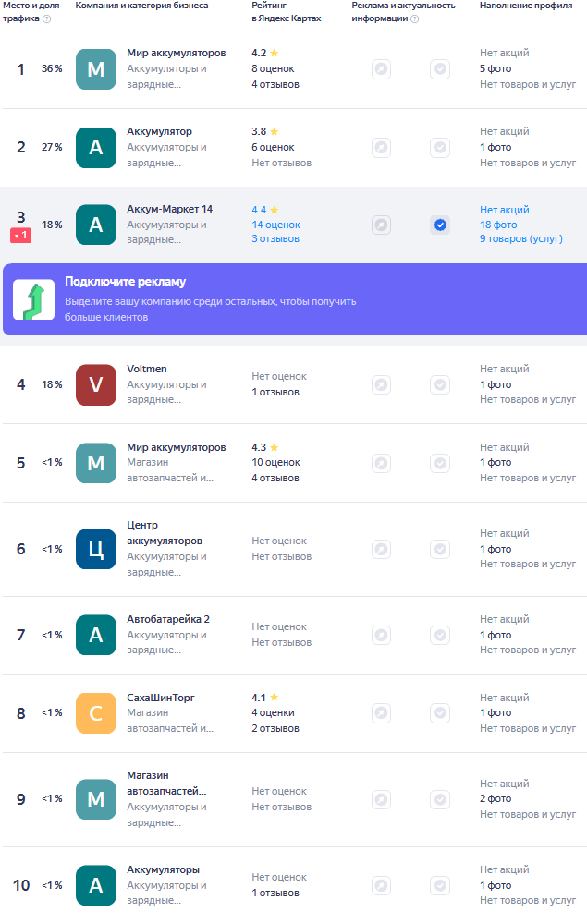Open the red V avatar of Voltmen
This screenshot has height=924, width=587.
(x=96, y=384)
